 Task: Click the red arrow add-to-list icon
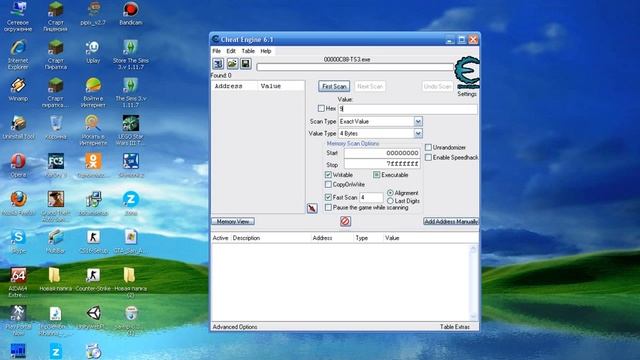(x=312, y=208)
